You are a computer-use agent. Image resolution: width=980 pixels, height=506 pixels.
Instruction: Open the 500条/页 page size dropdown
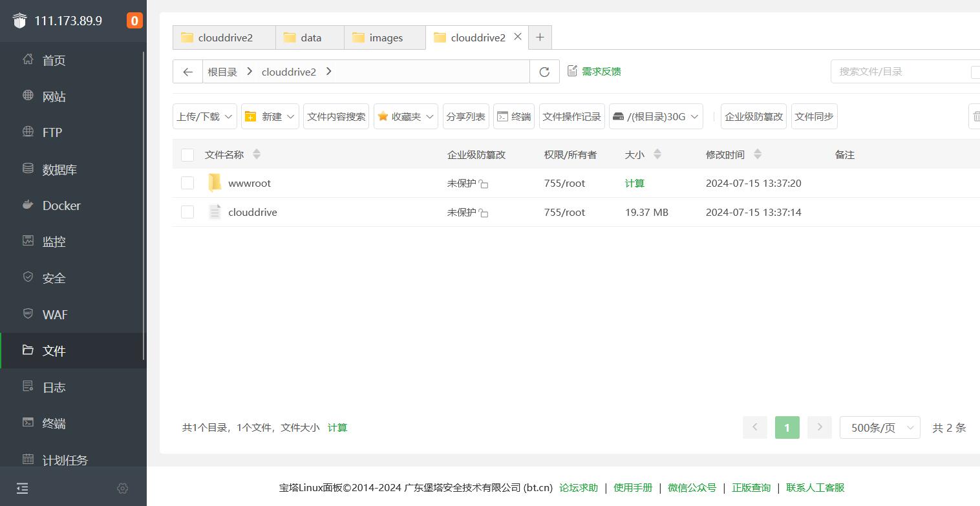click(x=880, y=427)
